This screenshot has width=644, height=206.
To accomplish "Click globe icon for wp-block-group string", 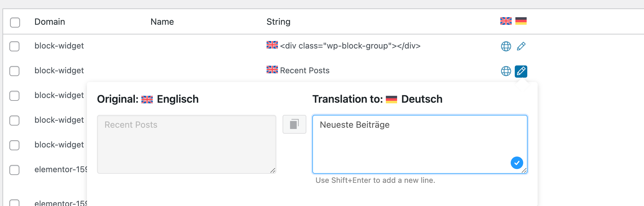I will 506,46.
